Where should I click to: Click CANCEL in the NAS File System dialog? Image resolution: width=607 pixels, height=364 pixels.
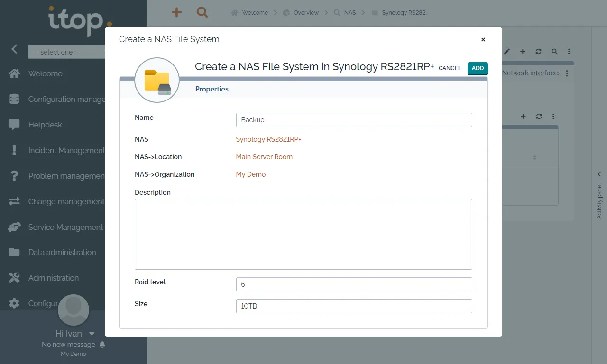450,68
